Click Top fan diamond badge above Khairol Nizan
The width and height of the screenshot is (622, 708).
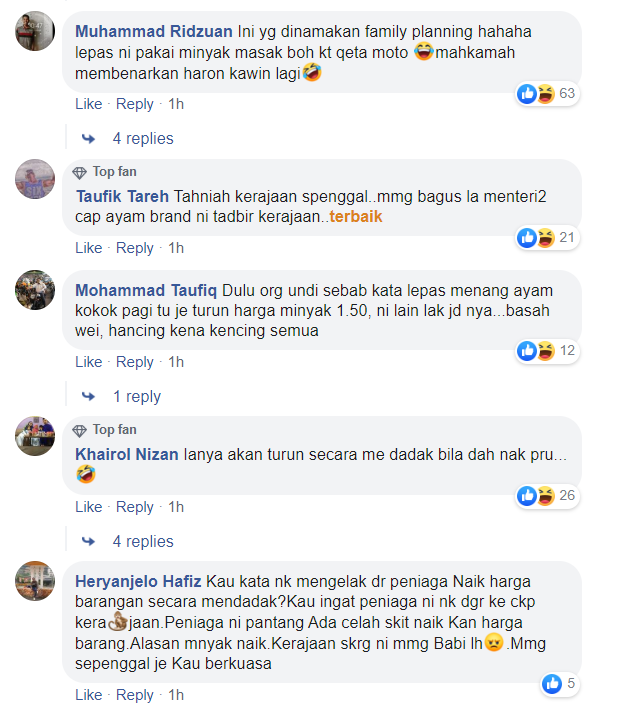(x=79, y=431)
